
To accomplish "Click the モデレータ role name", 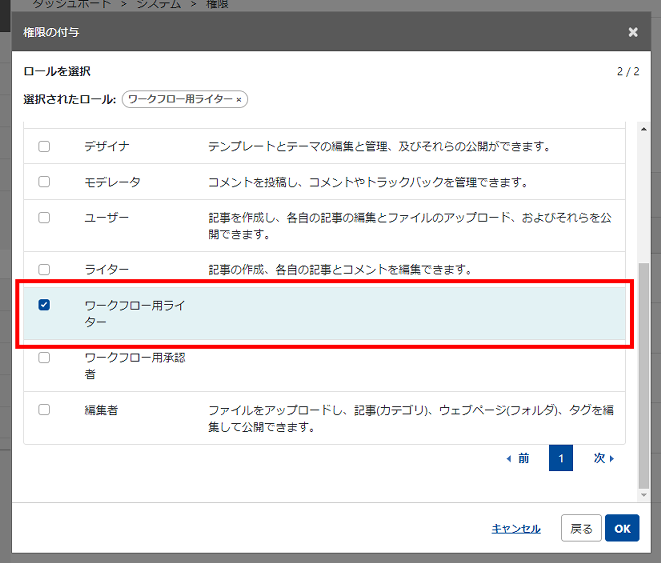I will (112, 182).
